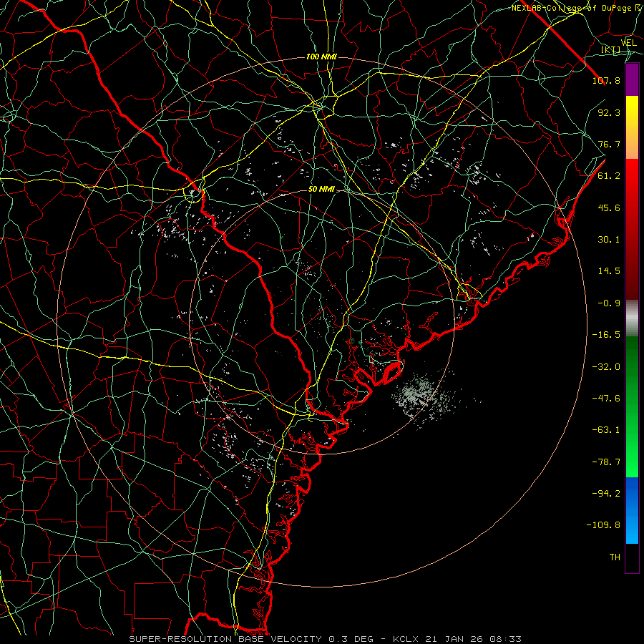Screen dimensions: 644x644
Task: Click the 50 NMI range ring label
Action: 321,190
